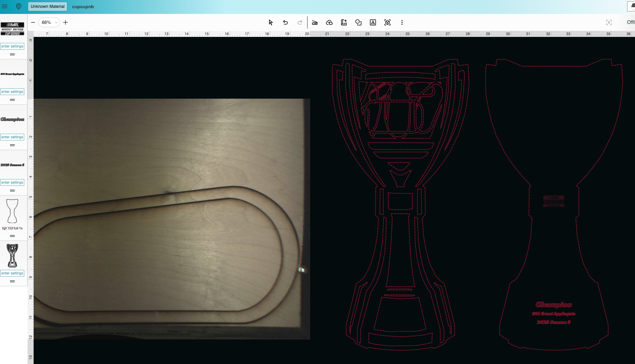Select the arrow pointer tool
Screen dimensions: 635x364
tap(271, 22)
